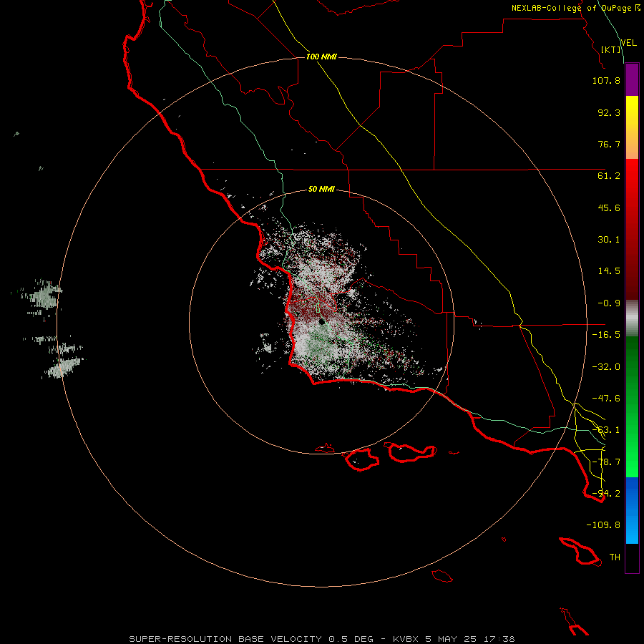Click the VEL legend title
644x644 pixels.
click(628, 43)
